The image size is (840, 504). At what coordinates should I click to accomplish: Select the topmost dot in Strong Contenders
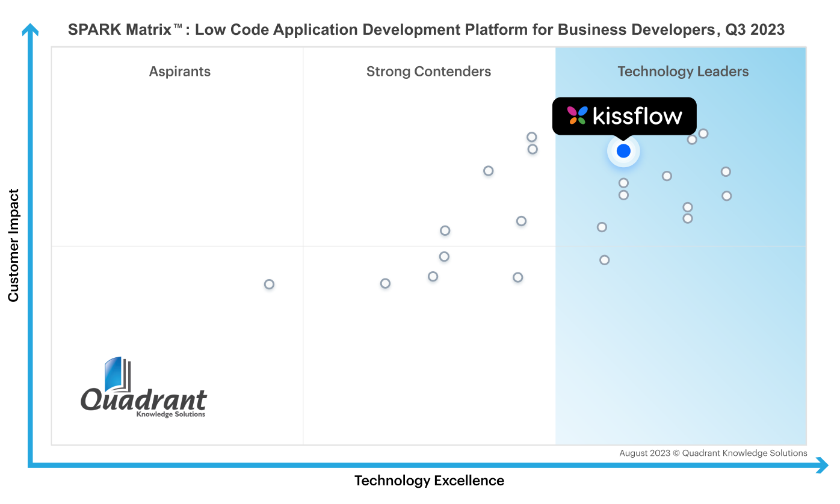coord(532,137)
